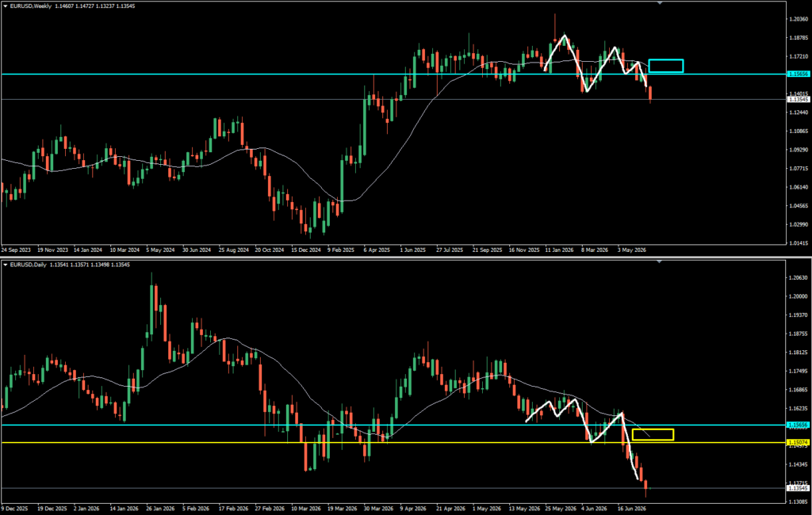Click the 26 Jan 2026 date on Daily axis

pos(160,509)
